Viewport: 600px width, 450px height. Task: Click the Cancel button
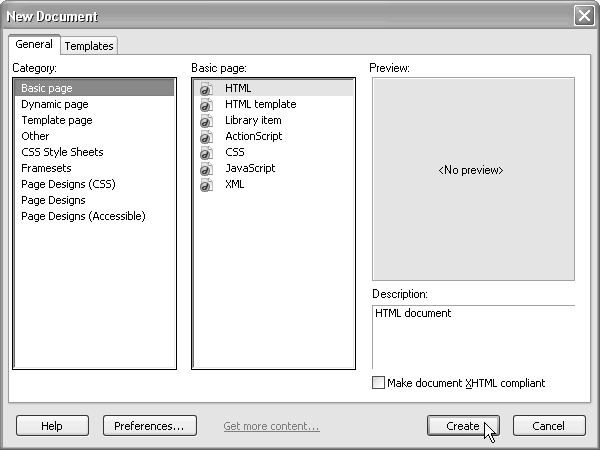tap(549, 426)
